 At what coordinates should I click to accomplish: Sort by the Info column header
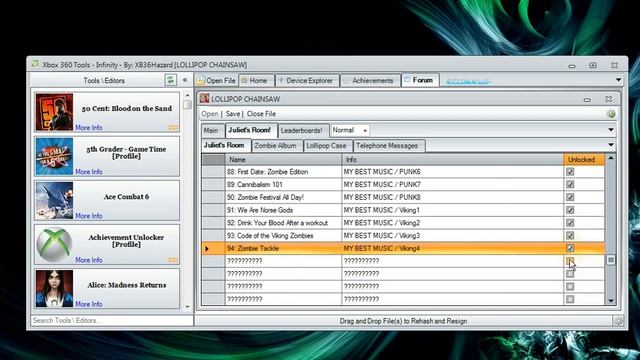tap(452, 160)
